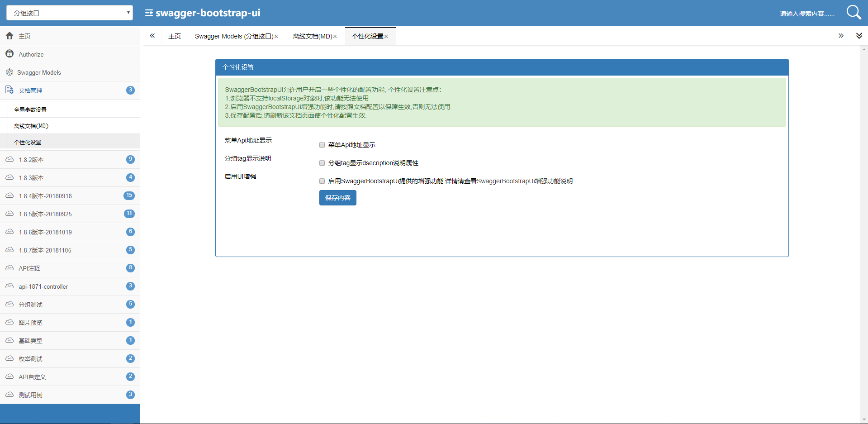Expand the 1.8.2版本 API group
The width and height of the screenshot is (868, 424).
(x=70, y=159)
